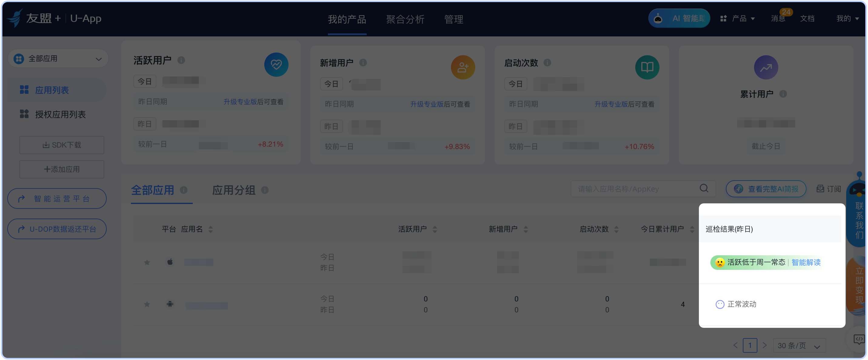Click the launch count book icon
Image resolution: width=868 pixels, height=360 pixels.
point(647,67)
